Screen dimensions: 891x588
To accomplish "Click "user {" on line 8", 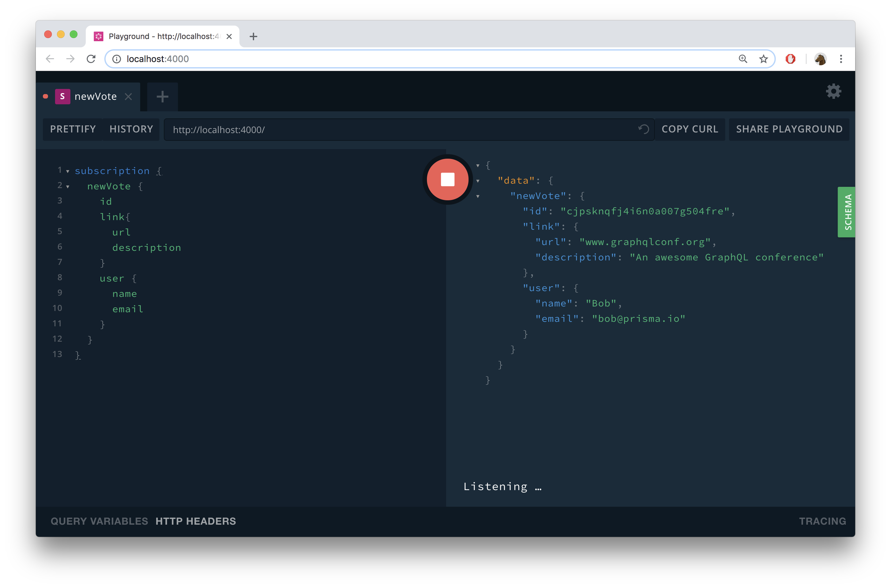I will [118, 279].
